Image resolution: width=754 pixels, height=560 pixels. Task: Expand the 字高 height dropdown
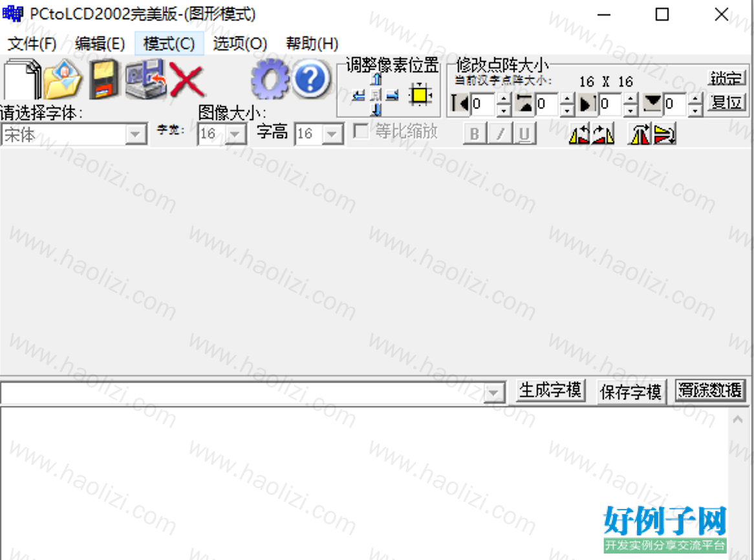(x=332, y=134)
